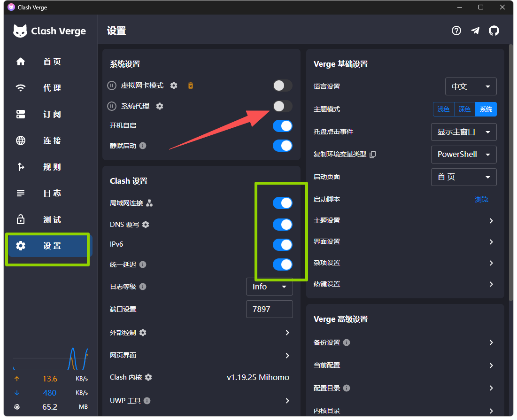Click the orange uninstall service trash icon

point(191,86)
